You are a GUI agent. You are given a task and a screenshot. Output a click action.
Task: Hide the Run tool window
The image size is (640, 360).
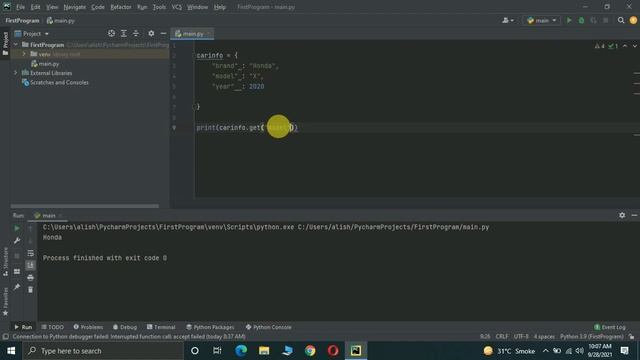tap(634, 215)
